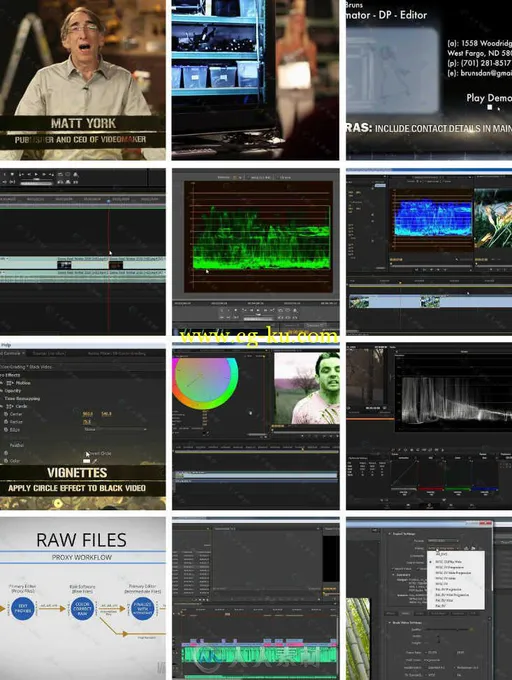
Task: Click the red playhead marker on the timeline ruler
Action: (108, 200)
